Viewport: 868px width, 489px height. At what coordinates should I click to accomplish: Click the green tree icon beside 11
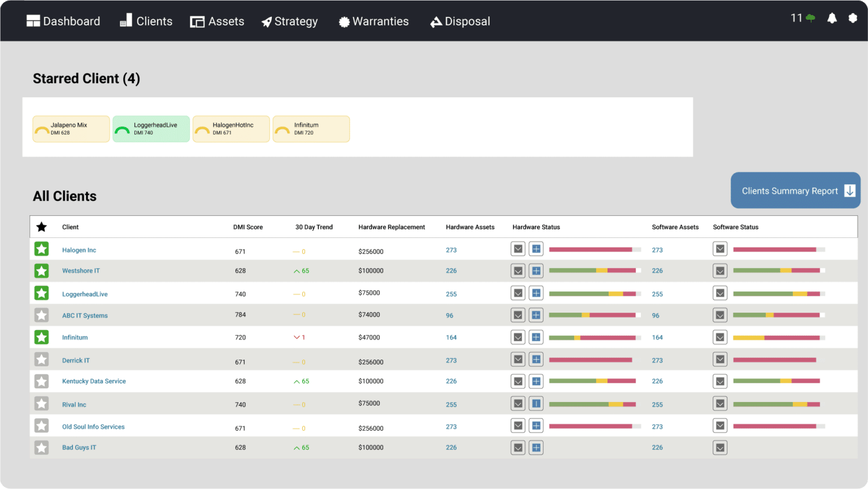pyautogui.click(x=810, y=19)
